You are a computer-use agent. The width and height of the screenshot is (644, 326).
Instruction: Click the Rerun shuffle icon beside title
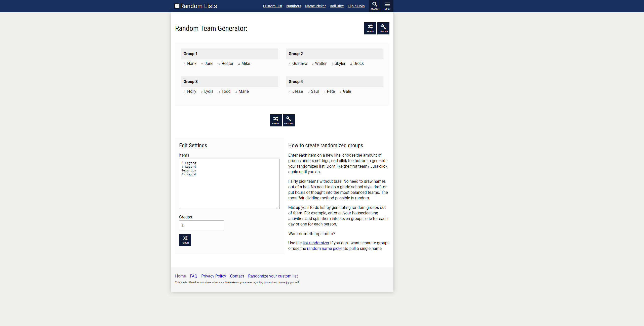point(370,28)
